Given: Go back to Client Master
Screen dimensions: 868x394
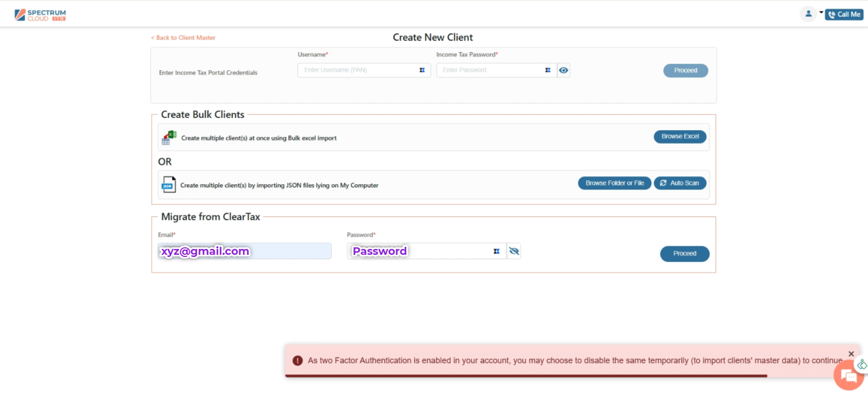Looking at the screenshot, I should [x=183, y=38].
